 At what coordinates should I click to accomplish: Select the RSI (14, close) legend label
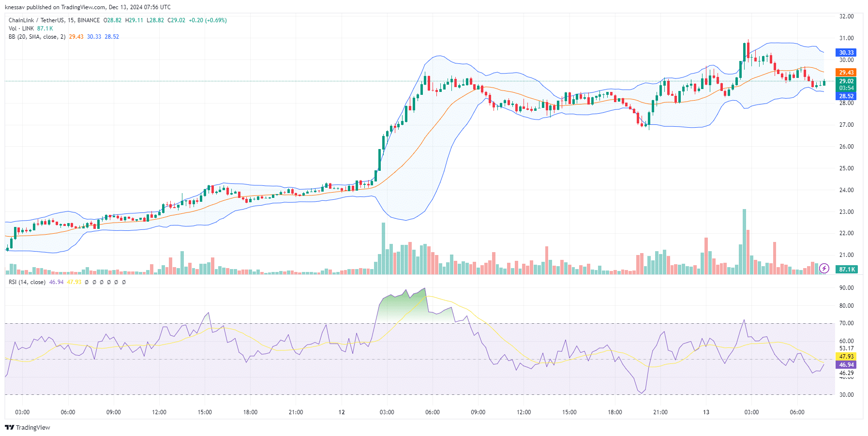click(x=27, y=282)
